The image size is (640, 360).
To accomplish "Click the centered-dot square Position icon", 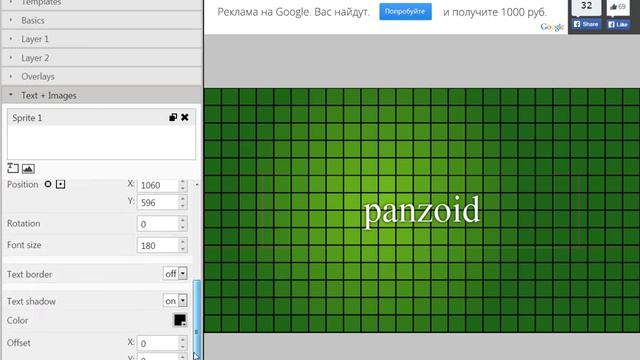I will coord(60,184).
